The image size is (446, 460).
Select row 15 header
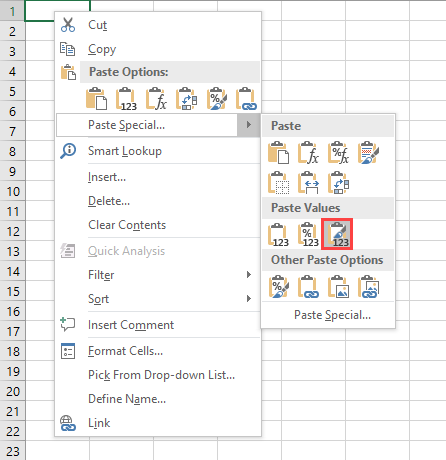click(13, 291)
